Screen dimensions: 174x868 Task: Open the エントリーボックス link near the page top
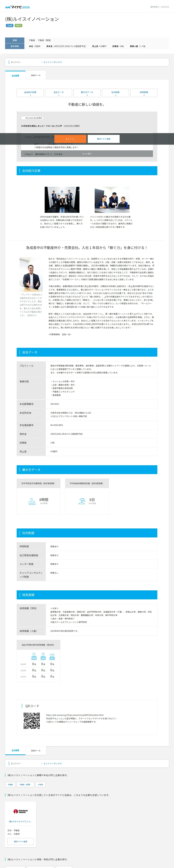52,62
